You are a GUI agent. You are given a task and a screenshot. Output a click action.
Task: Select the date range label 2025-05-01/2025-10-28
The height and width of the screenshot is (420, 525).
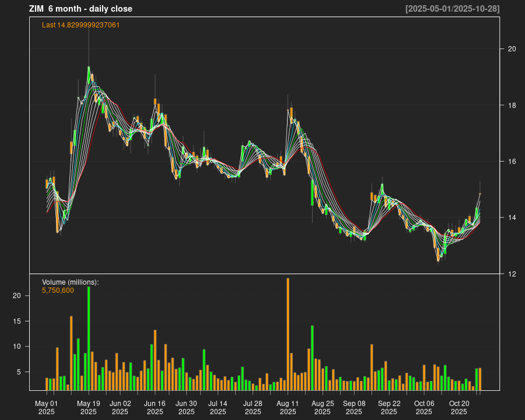[452, 9]
